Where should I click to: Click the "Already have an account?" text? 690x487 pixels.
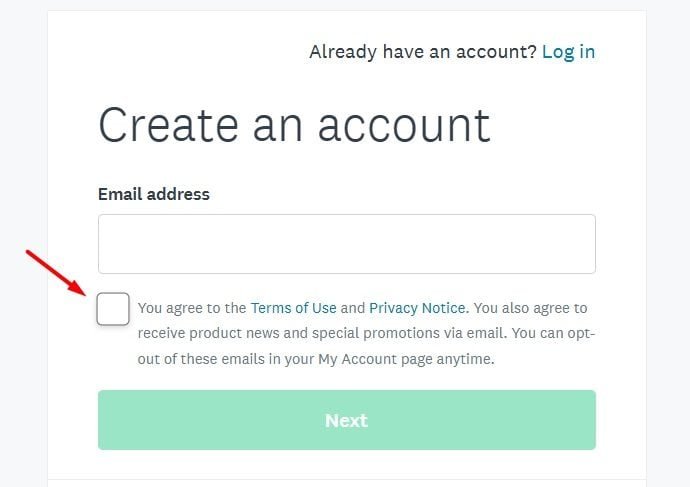coord(422,52)
